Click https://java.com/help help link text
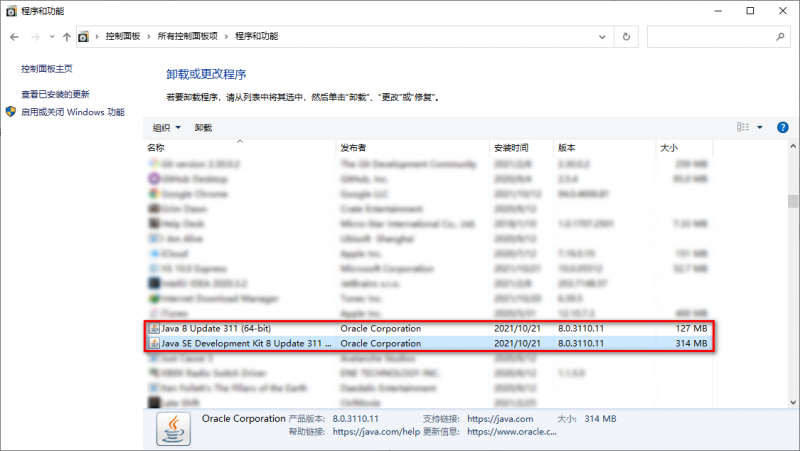The height and width of the screenshot is (451, 800). click(376, 432)
